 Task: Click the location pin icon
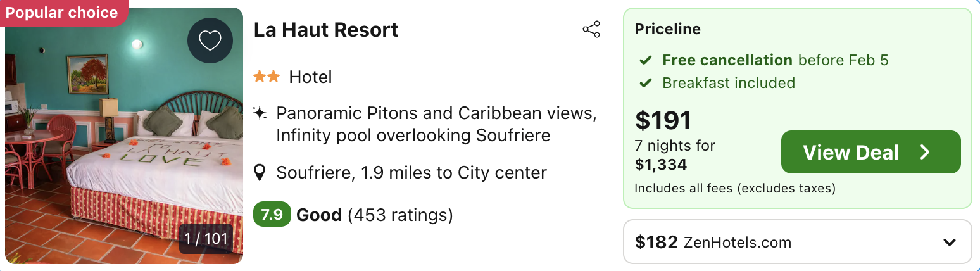(260, 172)
